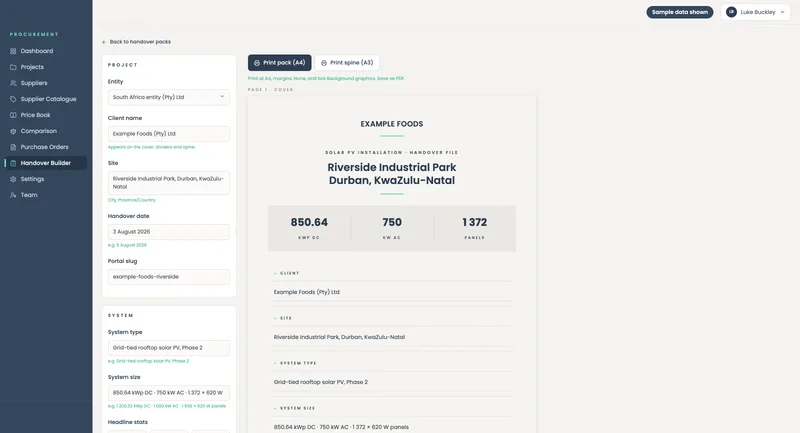This screenshot has height=433, width=800.
Task: Click Grid-tied rooftop solar PV preview text
Action: [320, 382]
